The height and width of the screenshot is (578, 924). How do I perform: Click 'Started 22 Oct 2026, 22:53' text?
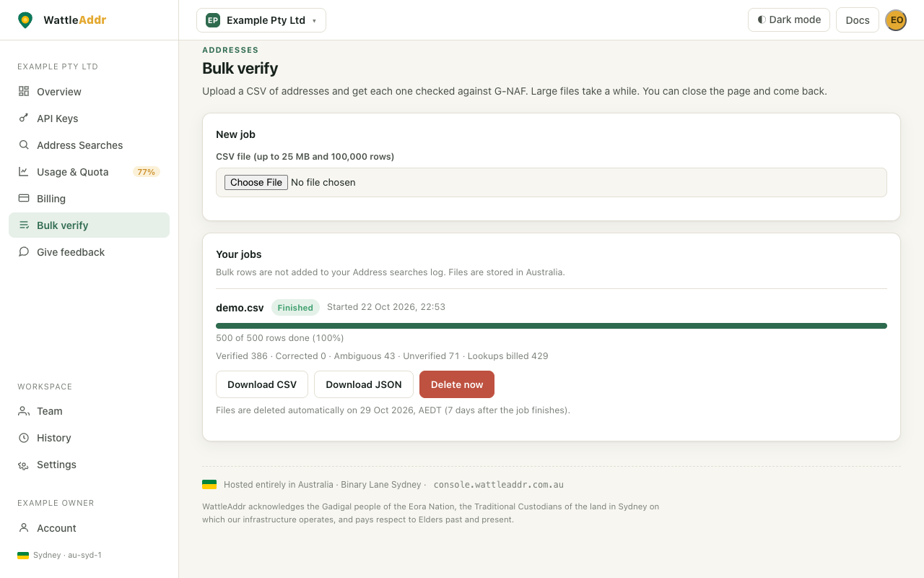click(386, 307)
